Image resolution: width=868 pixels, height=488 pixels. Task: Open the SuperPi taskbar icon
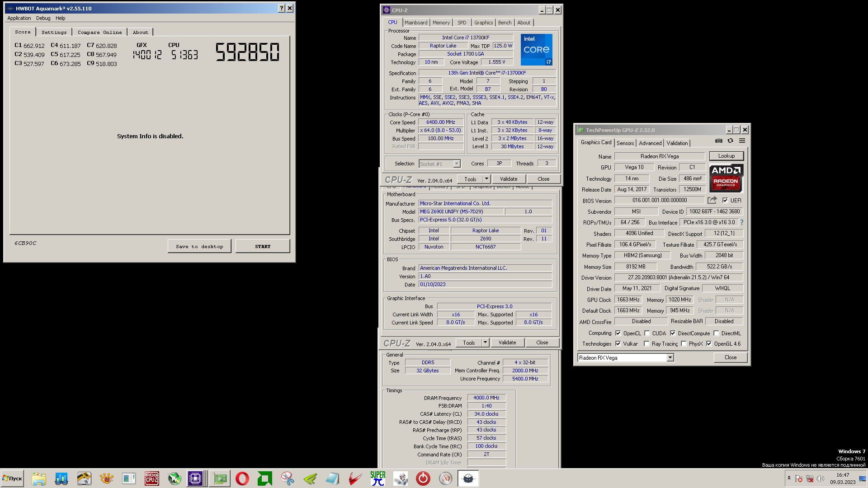378,479
